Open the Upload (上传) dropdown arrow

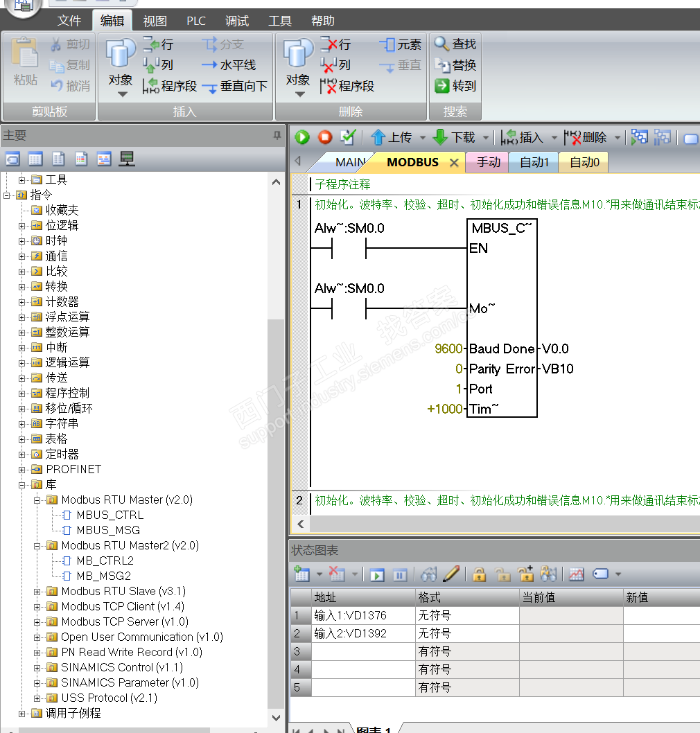click(423, 137)
